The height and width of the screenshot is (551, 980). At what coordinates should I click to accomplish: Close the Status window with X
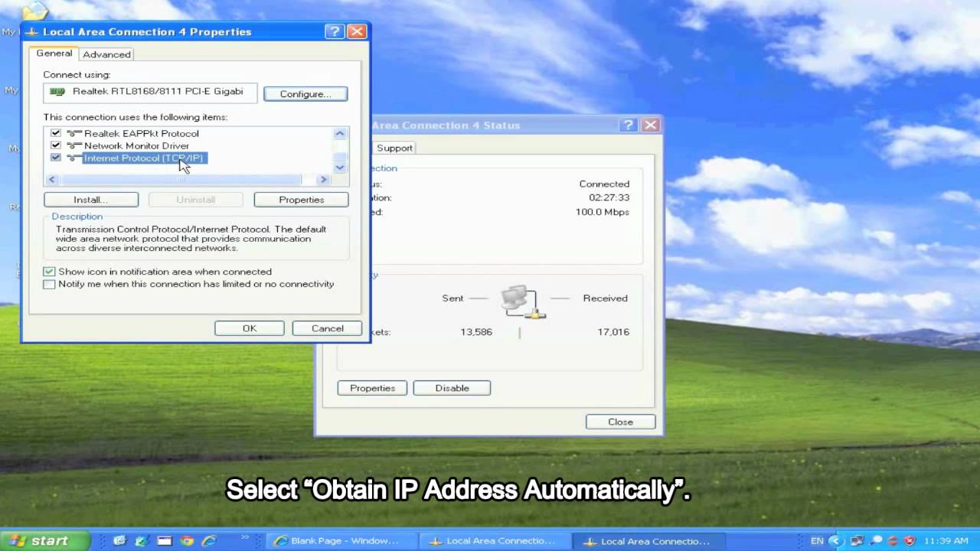650,125
